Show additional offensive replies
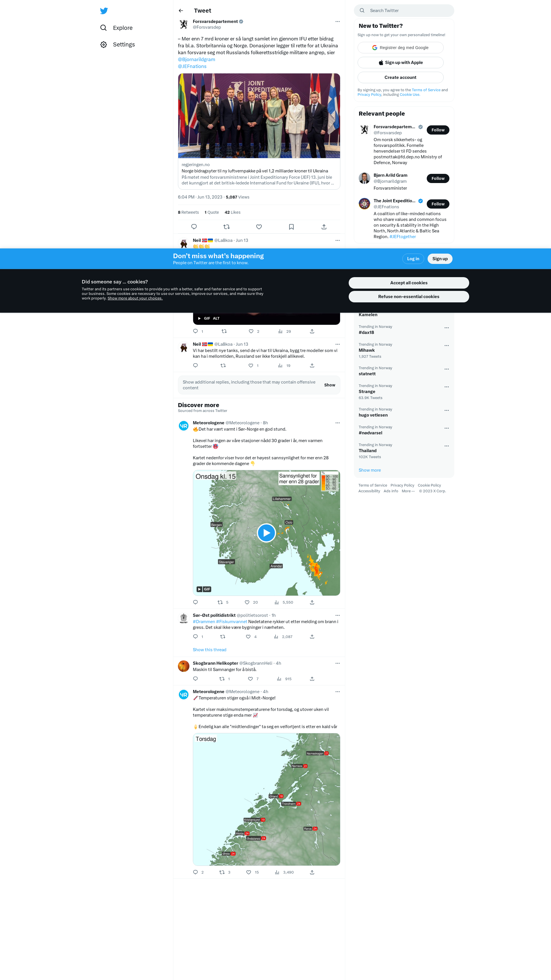Viewport: 551px width, 980px height. (x=329, y=385)
